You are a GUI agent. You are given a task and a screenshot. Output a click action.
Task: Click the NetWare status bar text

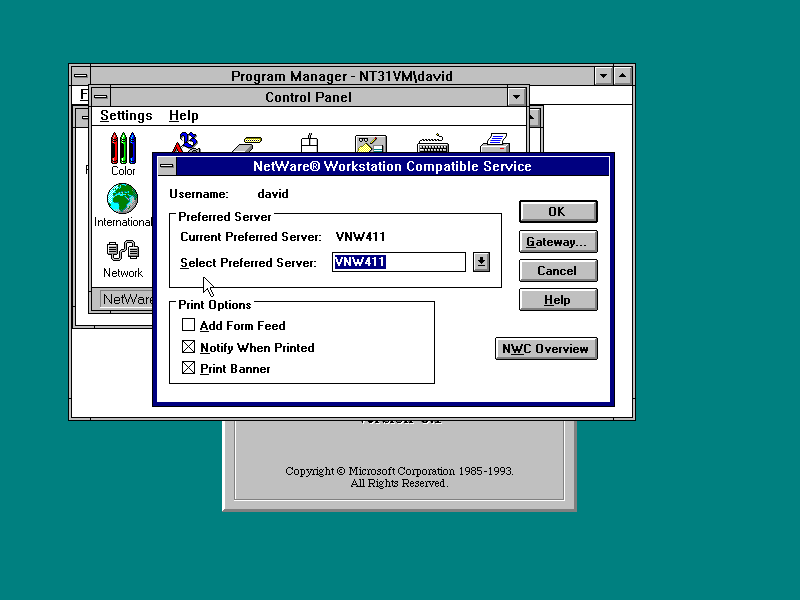pyautogui.click(x=128, y=299)
